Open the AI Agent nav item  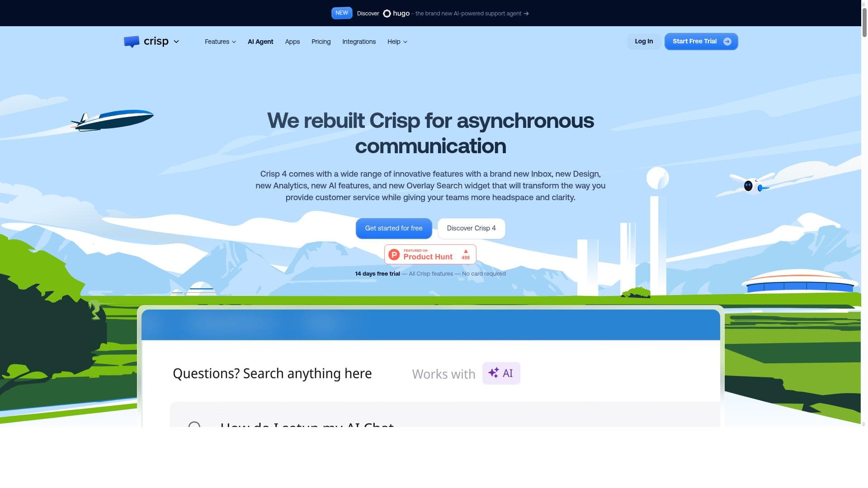(260, 42)
